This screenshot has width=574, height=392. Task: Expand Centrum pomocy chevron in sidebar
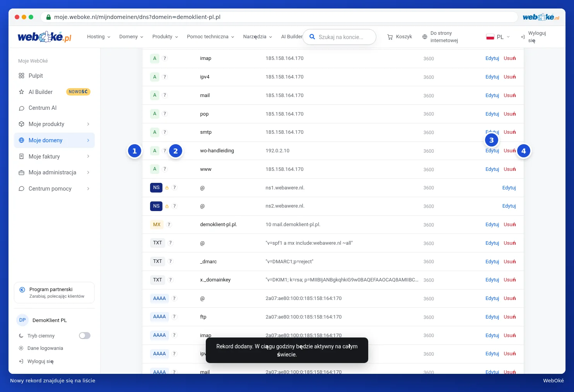(88, 189)
